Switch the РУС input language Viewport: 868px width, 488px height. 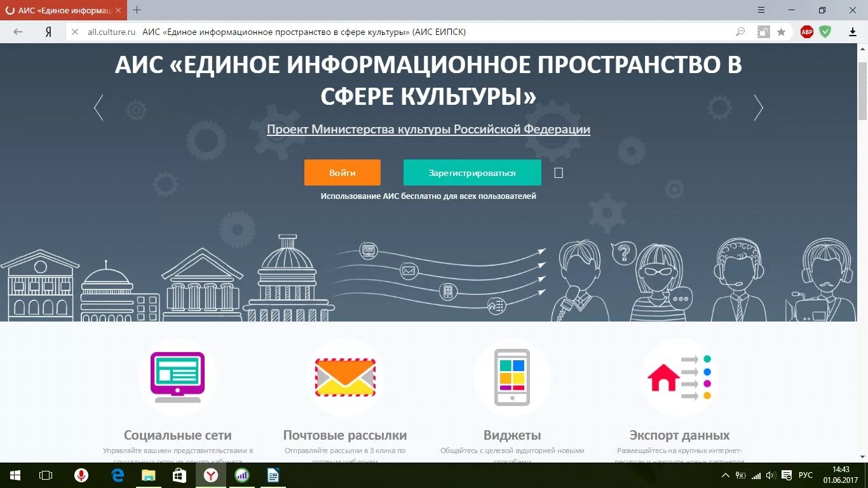pos(806,475)
